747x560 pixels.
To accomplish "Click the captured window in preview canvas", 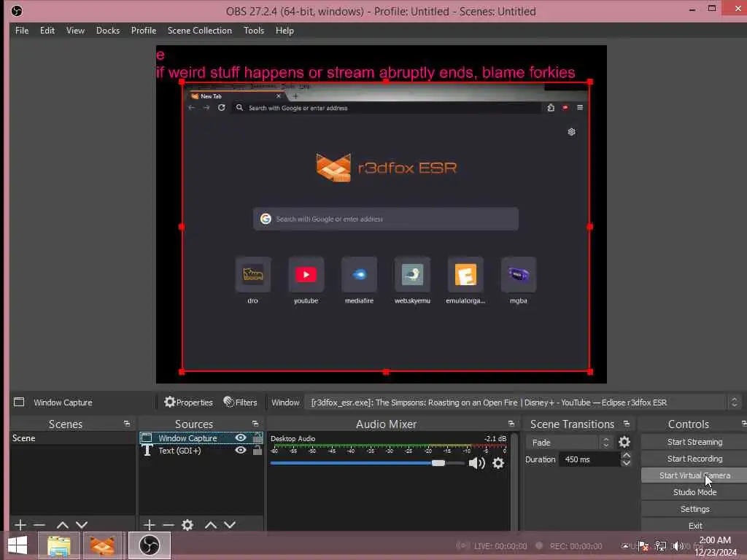I will tap(386, 227).
